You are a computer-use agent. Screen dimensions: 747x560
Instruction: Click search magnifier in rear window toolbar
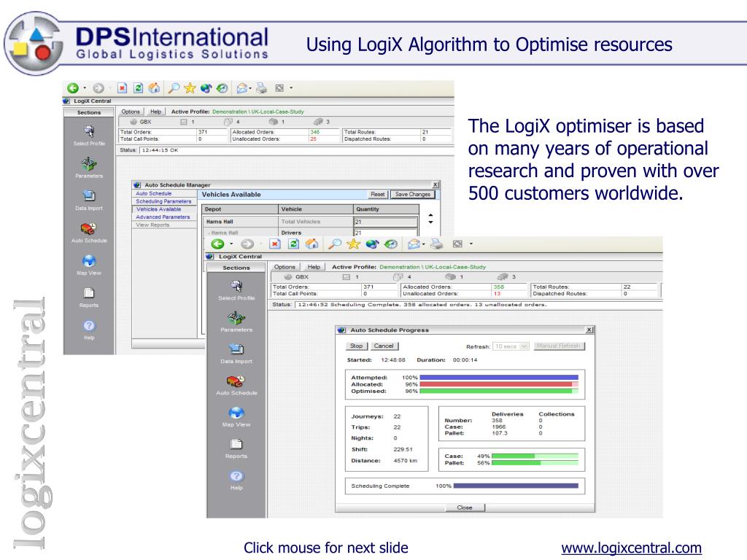tap(174, 88)
